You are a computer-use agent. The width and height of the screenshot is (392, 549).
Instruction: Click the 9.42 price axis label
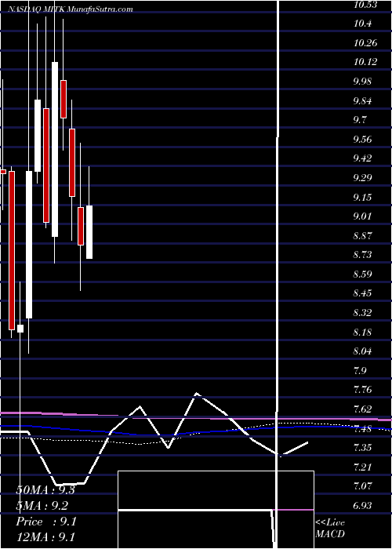364,158
